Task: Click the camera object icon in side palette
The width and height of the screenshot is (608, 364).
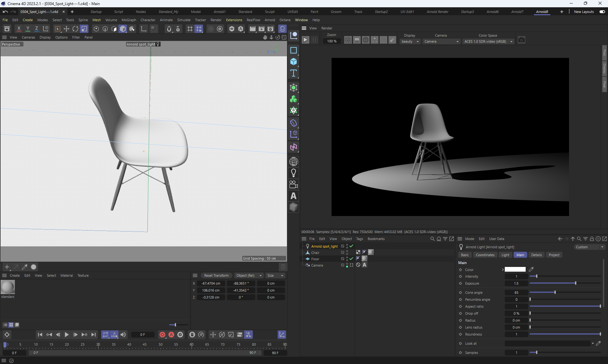Action: pyautogui.click(x=294, y=184)
